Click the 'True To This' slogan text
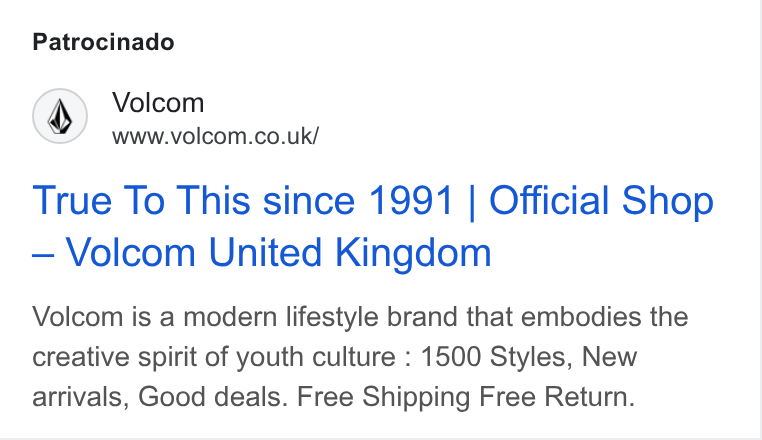This screenshot has height=440, width=762. [141, 200]
